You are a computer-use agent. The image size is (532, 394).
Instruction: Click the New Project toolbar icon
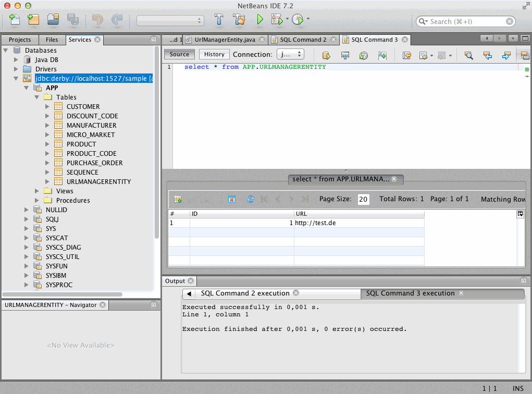pos(33,20)
